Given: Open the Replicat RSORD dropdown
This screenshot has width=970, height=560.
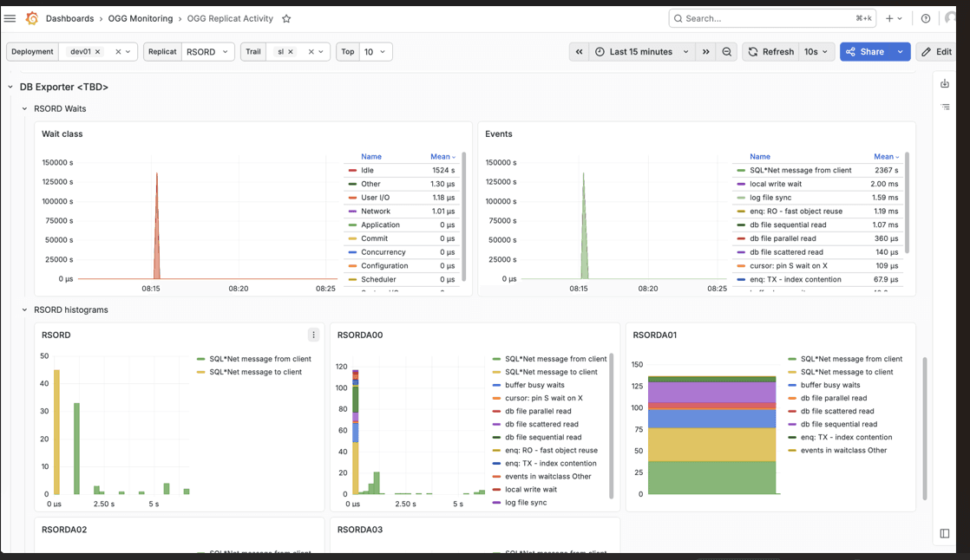Looking at the screenshot, I should (208, 52).
